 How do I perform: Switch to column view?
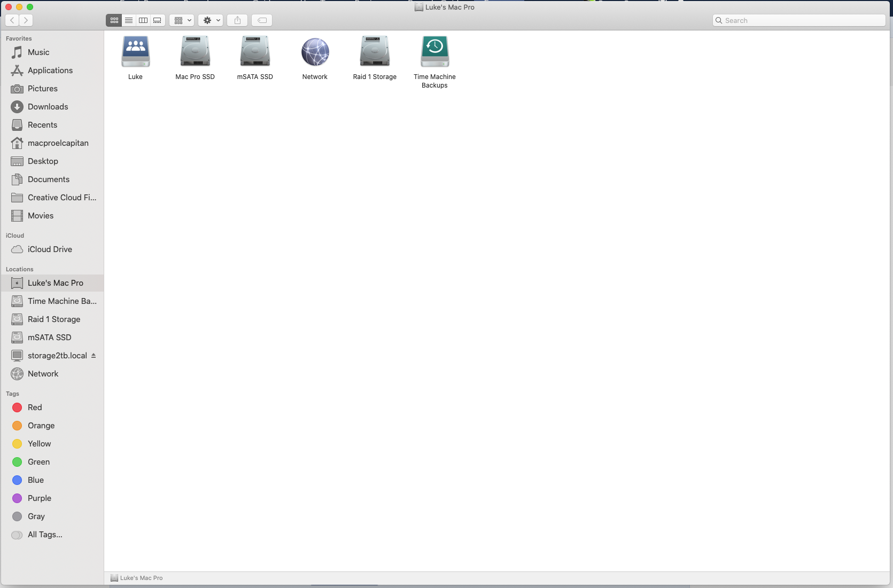coord(143,20)
